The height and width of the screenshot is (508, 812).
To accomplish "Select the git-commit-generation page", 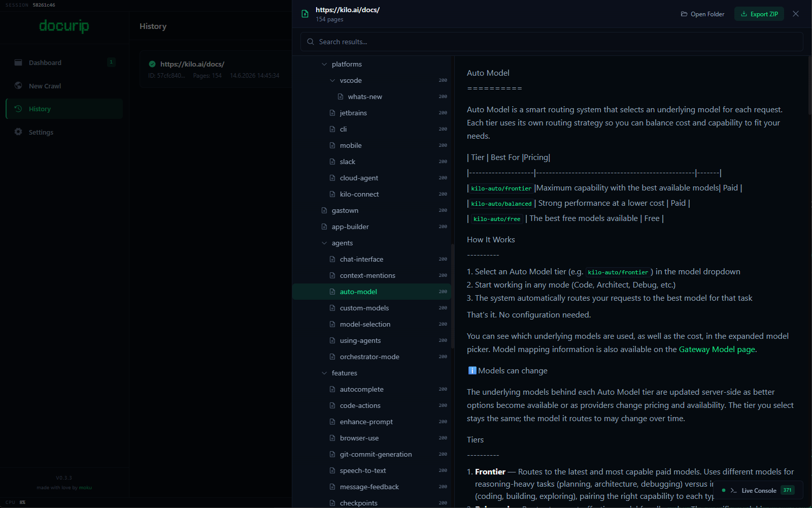I will click(x=372, y=454).
